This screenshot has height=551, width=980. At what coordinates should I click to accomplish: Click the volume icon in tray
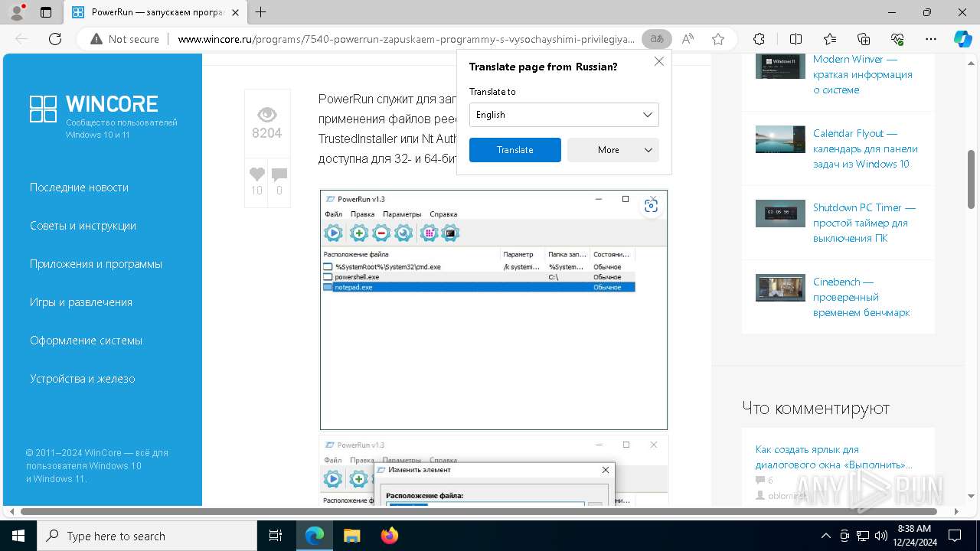pyautogui.click(x=880, y=536)
